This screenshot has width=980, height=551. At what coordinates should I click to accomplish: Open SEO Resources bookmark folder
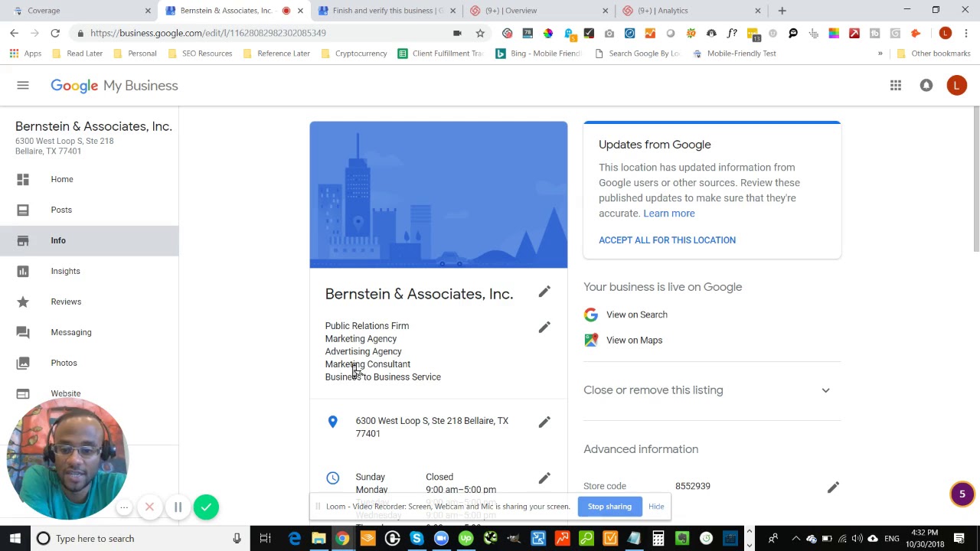point(199,54)
